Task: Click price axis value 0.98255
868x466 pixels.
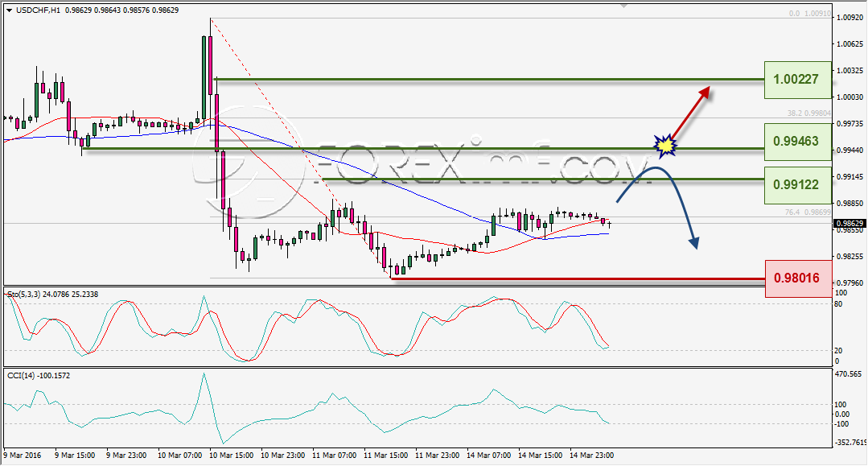Action: tap(849, 257)
